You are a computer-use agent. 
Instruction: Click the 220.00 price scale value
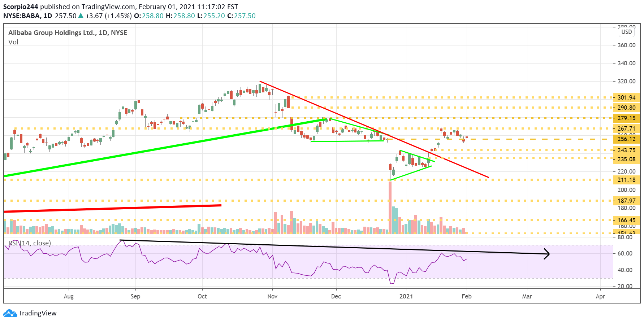coord(627,171)
